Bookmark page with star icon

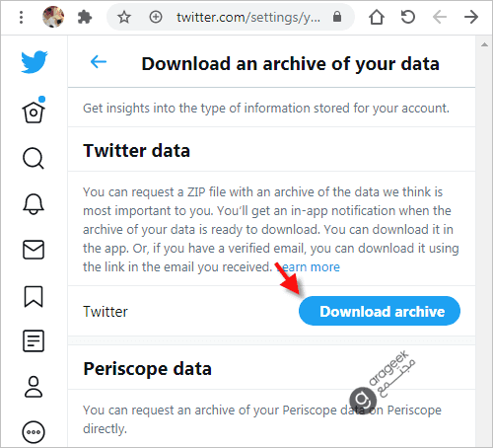pos(124,17)
